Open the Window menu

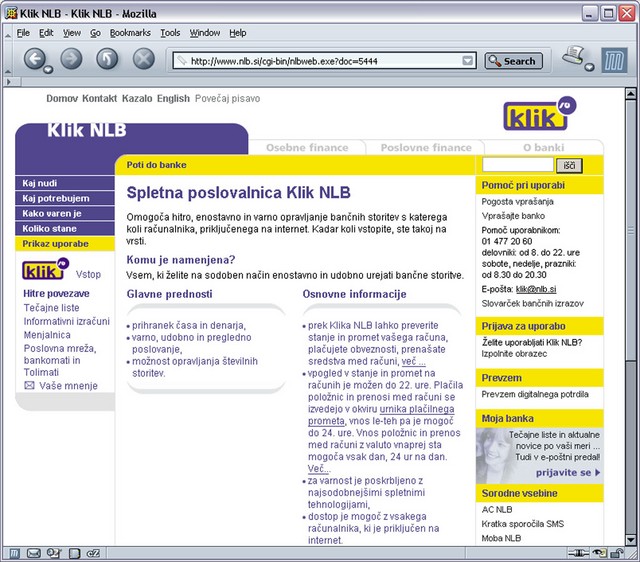205,33
